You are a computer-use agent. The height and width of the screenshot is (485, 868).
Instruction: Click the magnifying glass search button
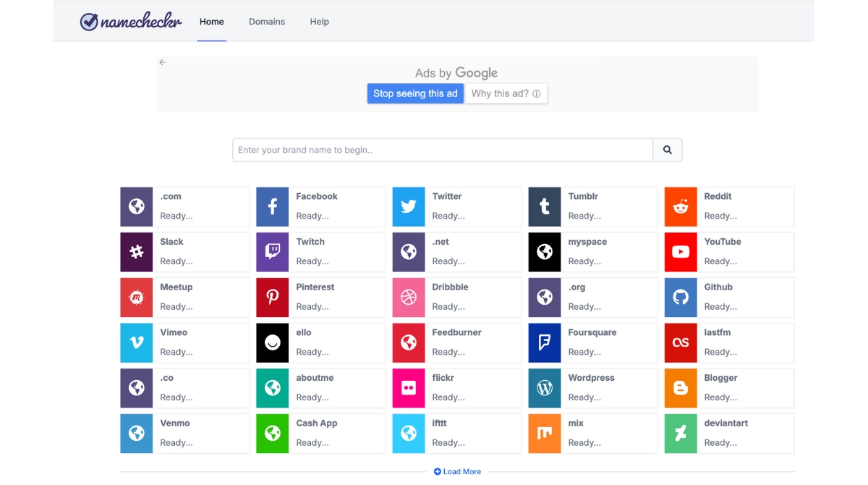(x=667, y=150)
